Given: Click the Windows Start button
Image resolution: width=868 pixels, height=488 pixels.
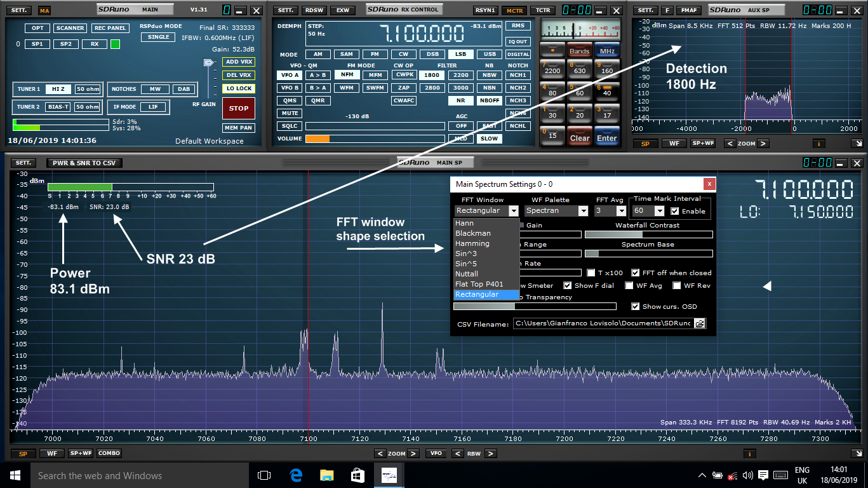Looking at the screenshot, I should [15, 475].
